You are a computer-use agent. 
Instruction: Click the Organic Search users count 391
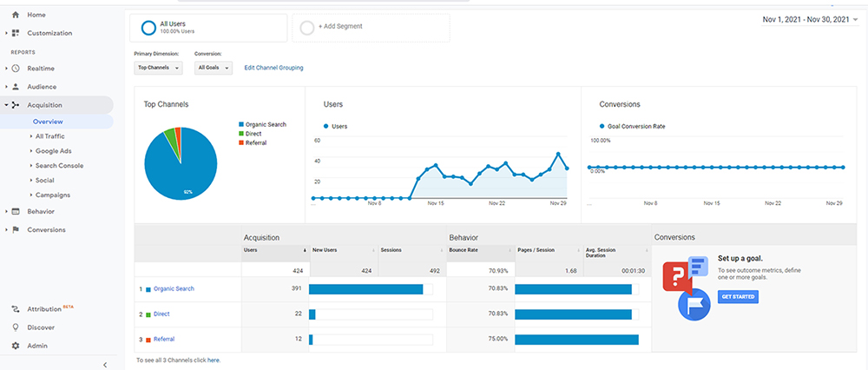pyautogui.click(x=296, y=289)
